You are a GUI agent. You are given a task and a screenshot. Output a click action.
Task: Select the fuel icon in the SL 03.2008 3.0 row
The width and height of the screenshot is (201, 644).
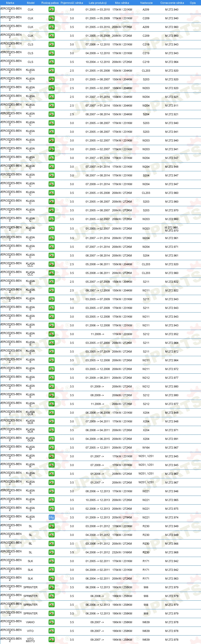click(52, 526)
